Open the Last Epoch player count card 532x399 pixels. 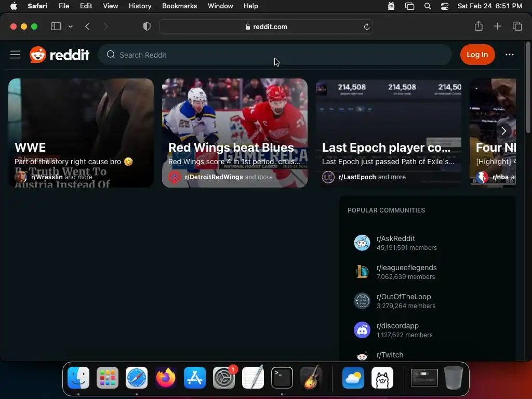click(x=389, y=133)
